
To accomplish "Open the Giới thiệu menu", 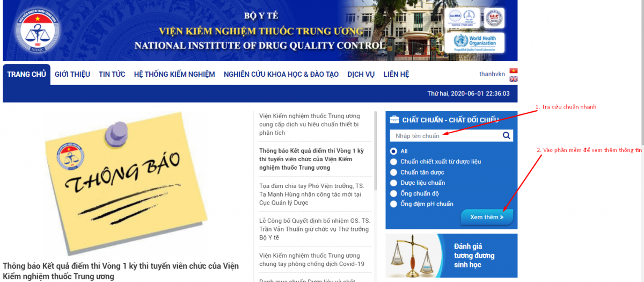I will 72,75.
